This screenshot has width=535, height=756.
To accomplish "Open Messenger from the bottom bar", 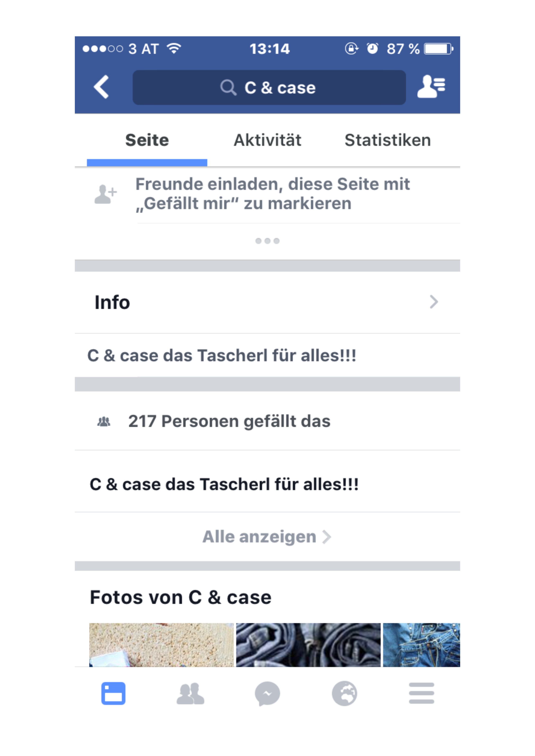I will coord(267,693).
